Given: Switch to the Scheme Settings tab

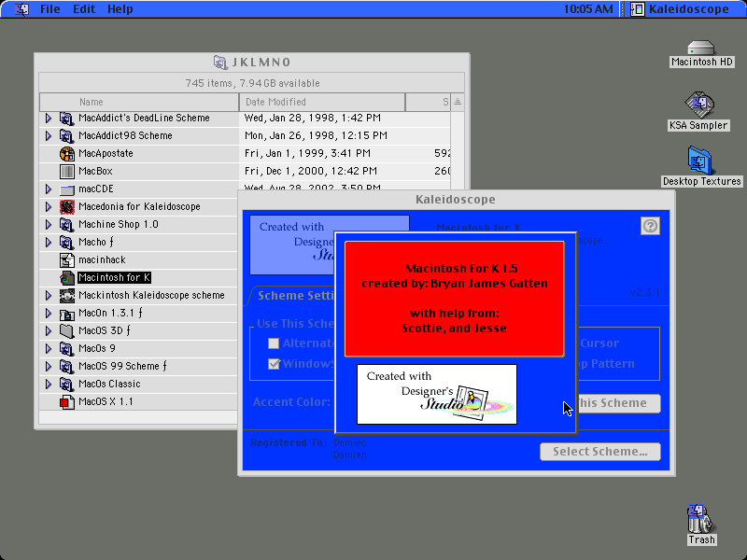Looking at the screenshot, I should coord(294,296).
